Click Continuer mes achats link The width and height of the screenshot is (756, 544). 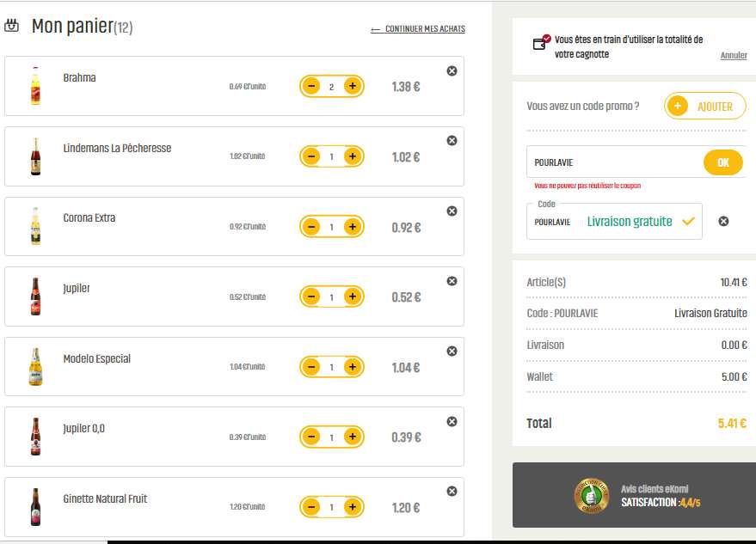coord(418,29)
